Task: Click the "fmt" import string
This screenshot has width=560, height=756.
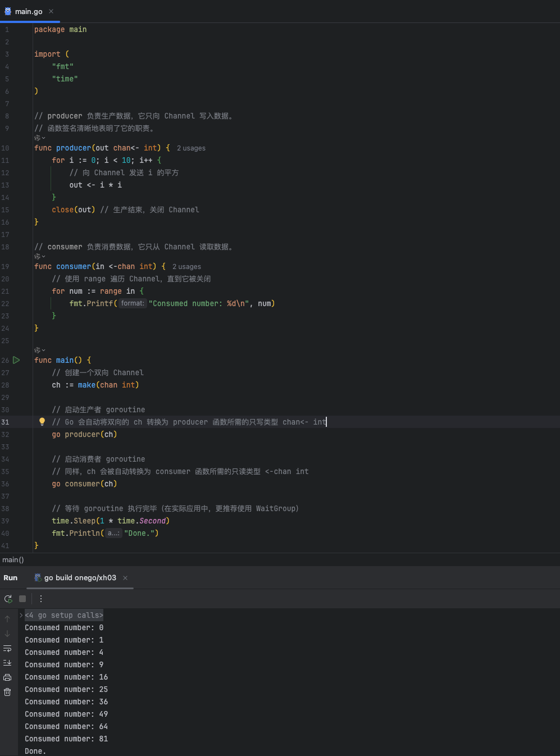Action: click(x=63, y=66)
